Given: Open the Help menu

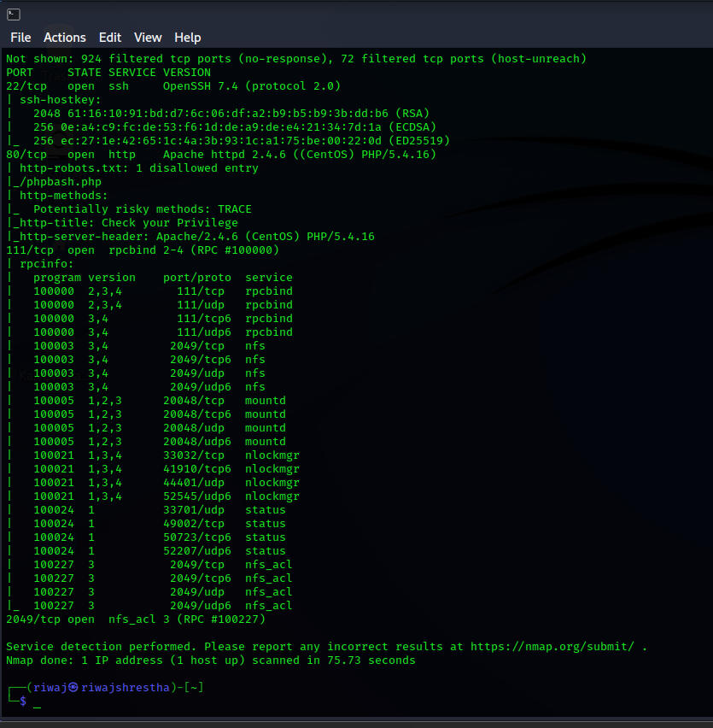Looking at the screenshot, I should (187, 38).
